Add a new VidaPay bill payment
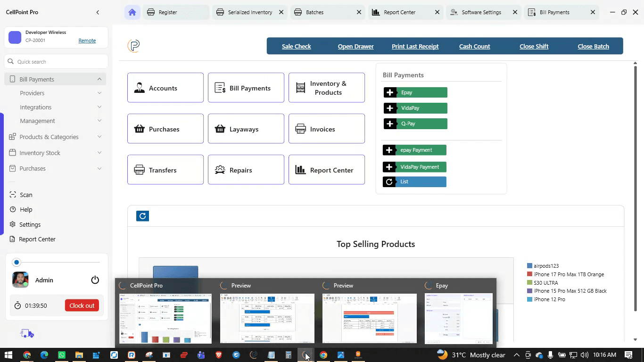Screen dimensions: 644x362 click(415, 108)
